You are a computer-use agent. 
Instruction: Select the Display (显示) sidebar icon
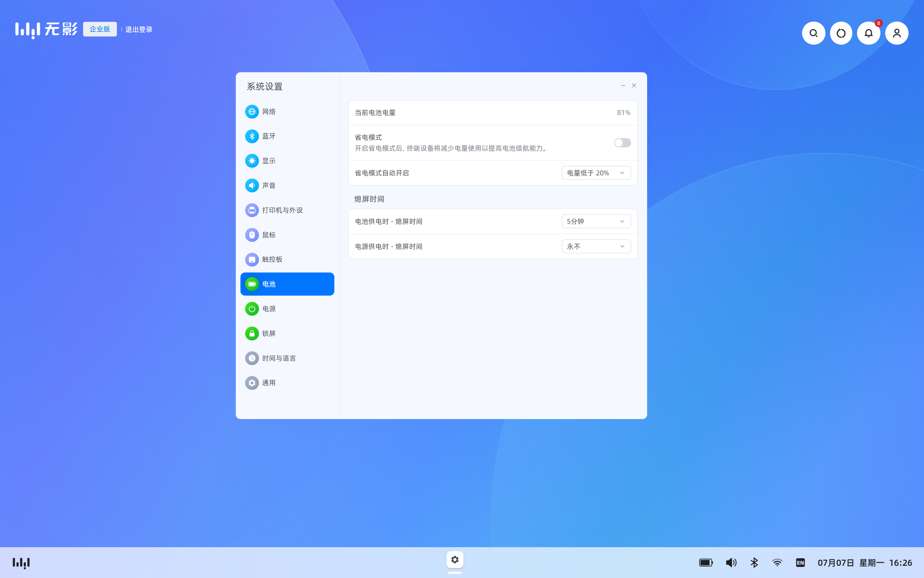pos(252,161)
